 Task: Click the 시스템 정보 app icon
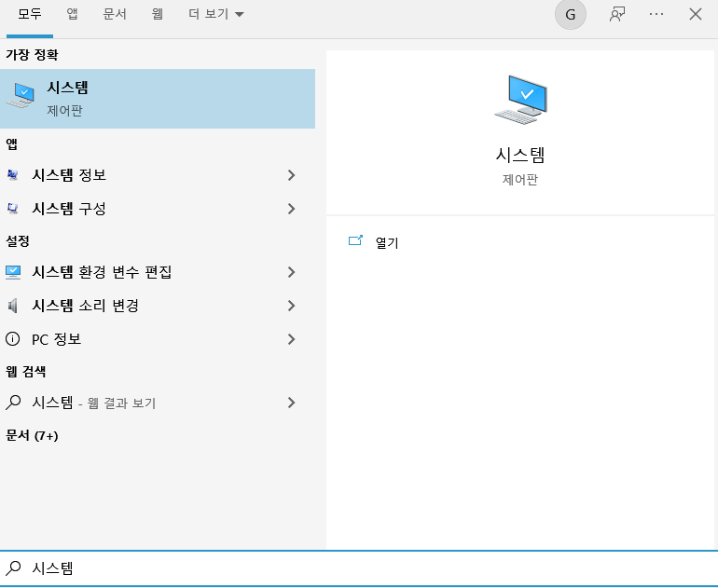click(x=13, y=175)
